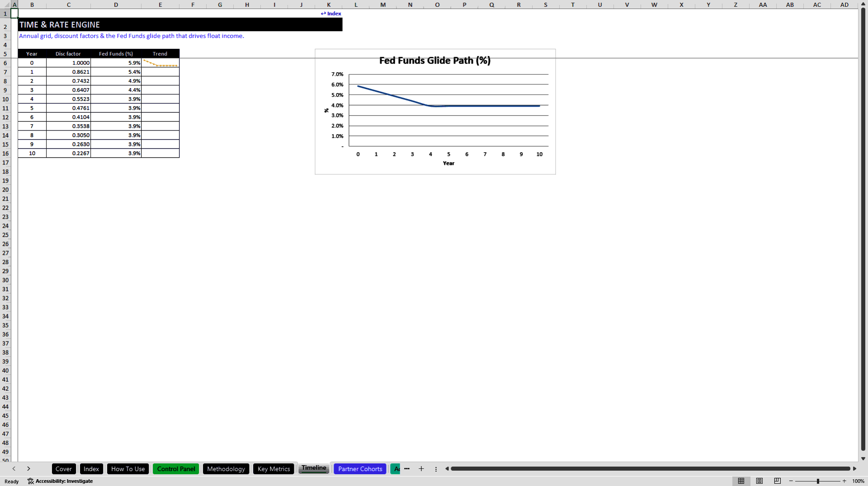Screen dimensions: 868x486
Task: Select column K header
Action: pyautogui.click(x=329, y=5)
